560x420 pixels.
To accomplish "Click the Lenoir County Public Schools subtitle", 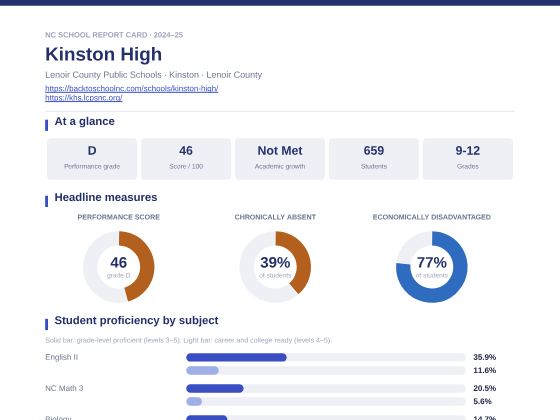I will click(154, 75).
